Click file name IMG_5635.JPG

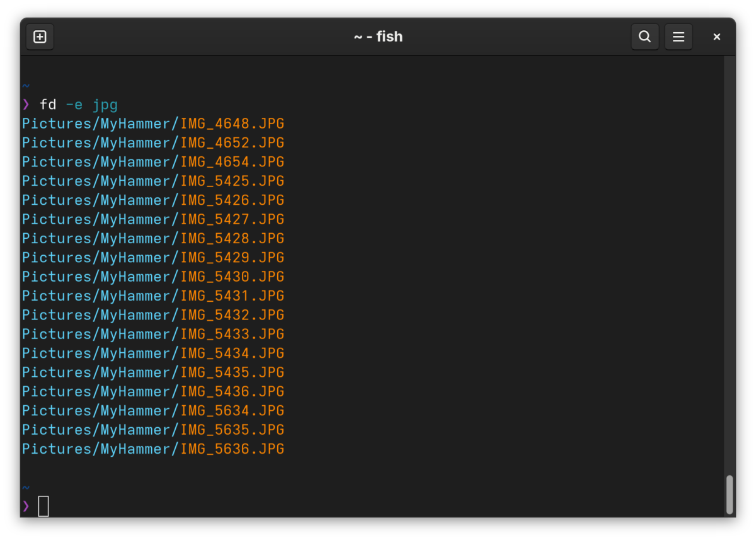click(232, 430)
